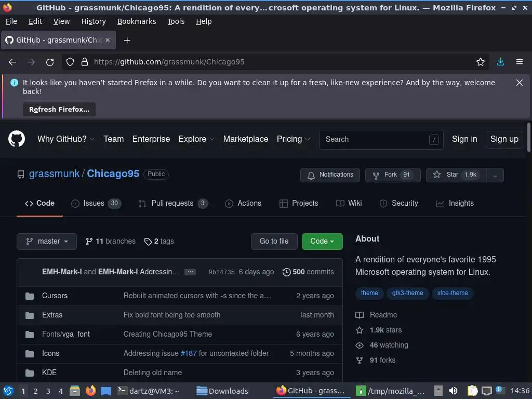Expand the Explore dropdown menu
This screenshot has height=399, width=532.
coord(196,139)
